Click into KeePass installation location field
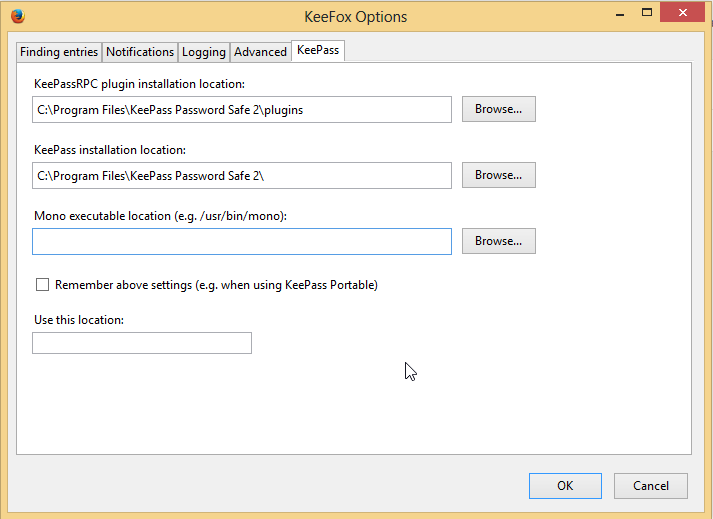Image resolution: width=713 pixels, height=519 pixels. tap(241, 176)
